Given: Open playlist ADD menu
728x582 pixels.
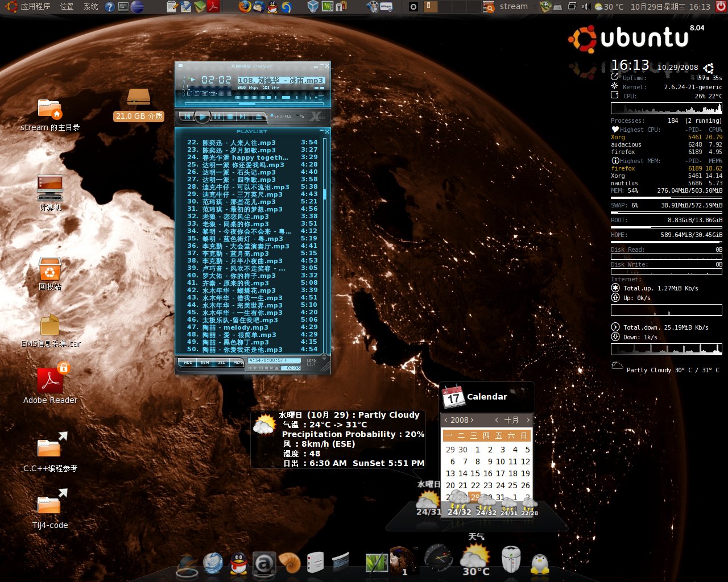Looking at the screenshot, I should point(187,363).
